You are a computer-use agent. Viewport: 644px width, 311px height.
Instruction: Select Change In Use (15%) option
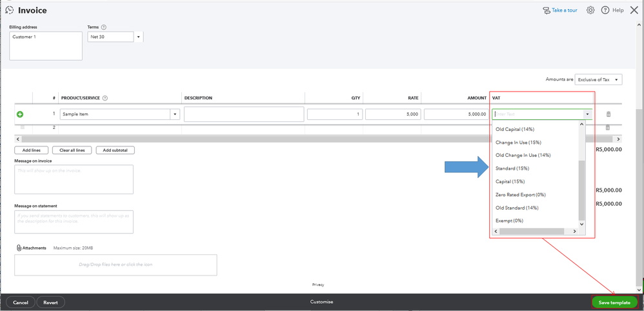pyautogui.click(x=518, y=143)
